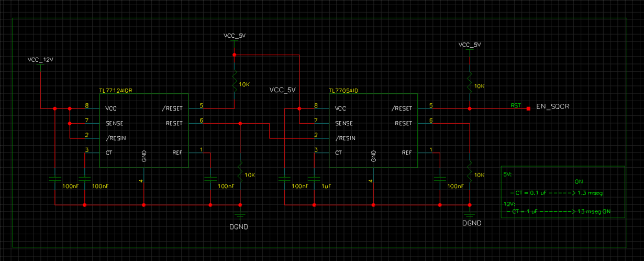
Task: Select the TL7705AID component label
Action: tap(343, 91)
